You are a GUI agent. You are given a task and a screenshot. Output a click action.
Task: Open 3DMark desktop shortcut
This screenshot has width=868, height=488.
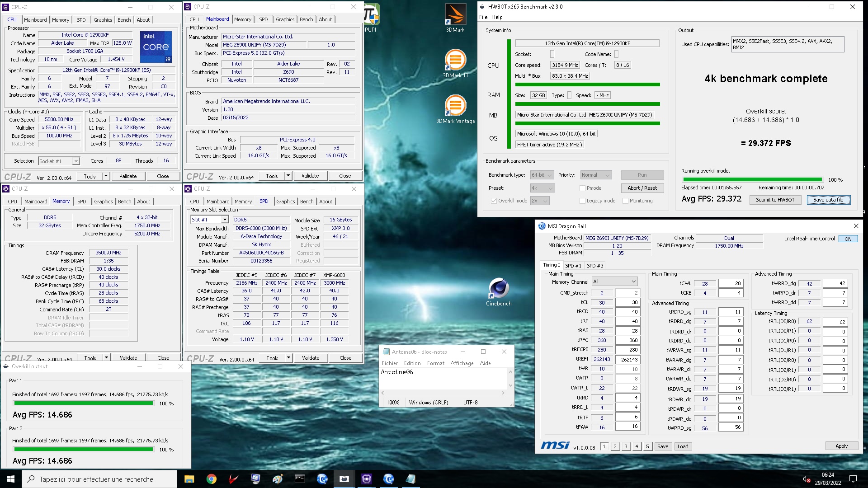455,18
